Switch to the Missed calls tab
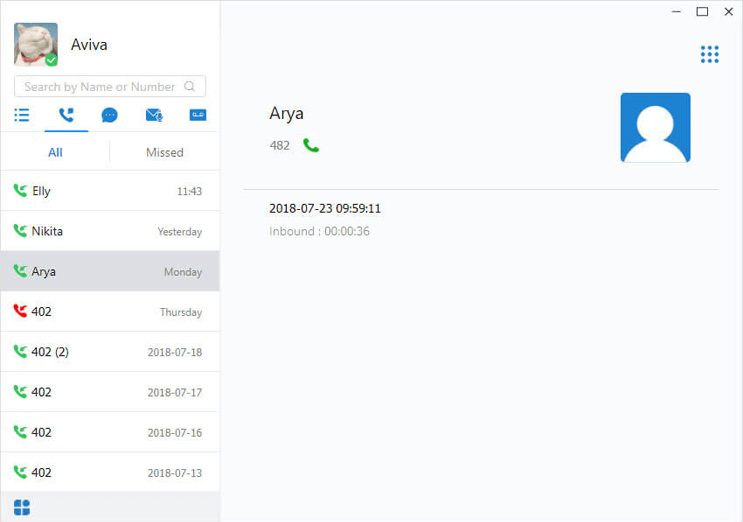This screenshot has height=522, width=743. (x=164, y=152)
